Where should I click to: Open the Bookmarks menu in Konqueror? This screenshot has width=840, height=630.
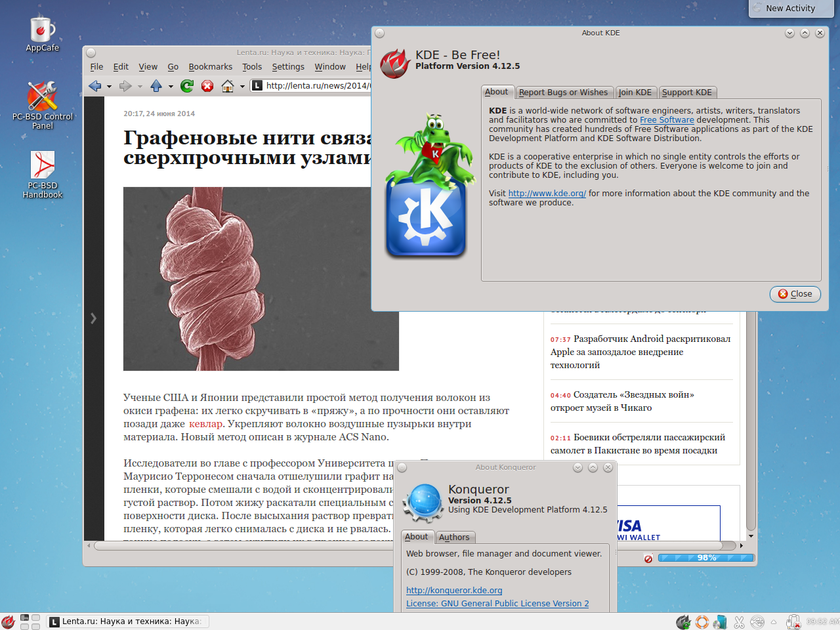click(210, 67)
